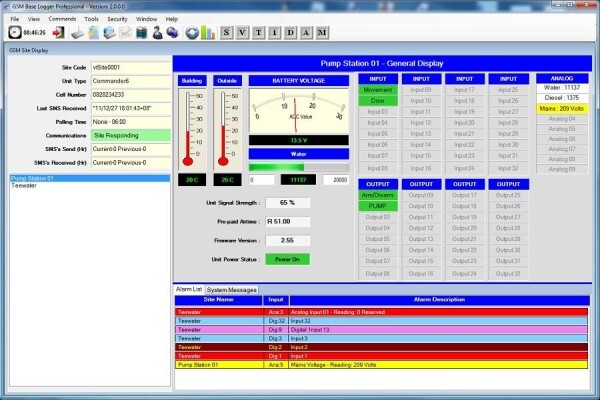Image resolution: width=600 pixels, height=400 pixels.
Task: Click the Water : 11137 analog entry
Action: point(562,88)
